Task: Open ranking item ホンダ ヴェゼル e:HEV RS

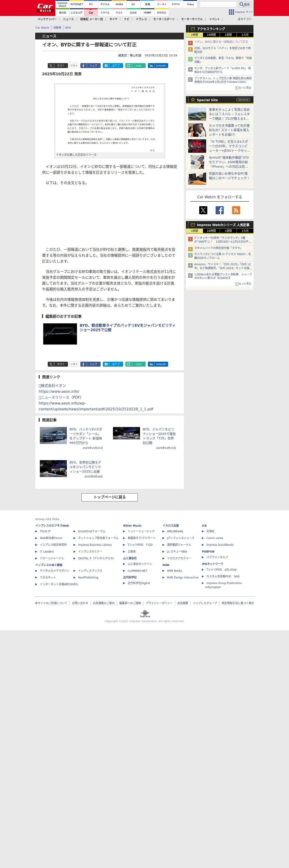Action: point(223,70)
